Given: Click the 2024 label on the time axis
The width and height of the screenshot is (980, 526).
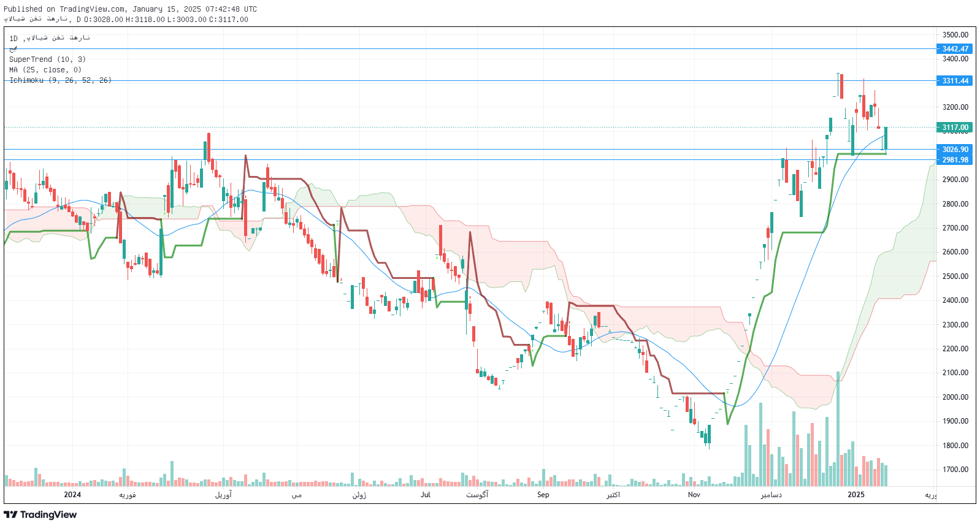Looking at the screenshot, I should point(72,495).
